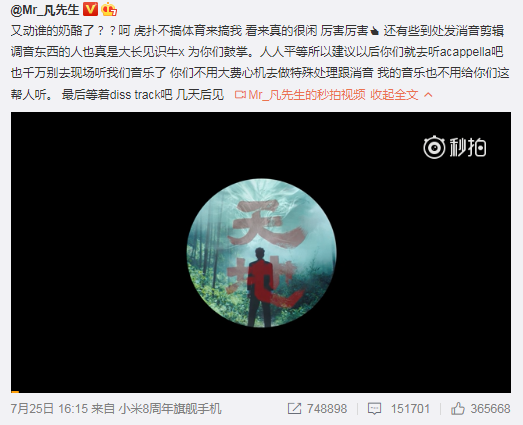Click the video camera icon before 秒拍视频
Screen dimensions: 523x425
coord(240,95)
